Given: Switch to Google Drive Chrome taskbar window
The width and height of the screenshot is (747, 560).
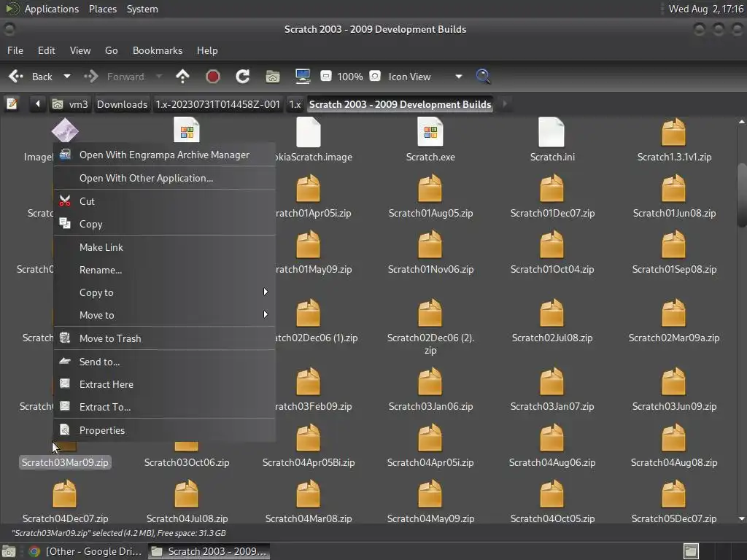Looking at the screenshot, I should [86, 551].
